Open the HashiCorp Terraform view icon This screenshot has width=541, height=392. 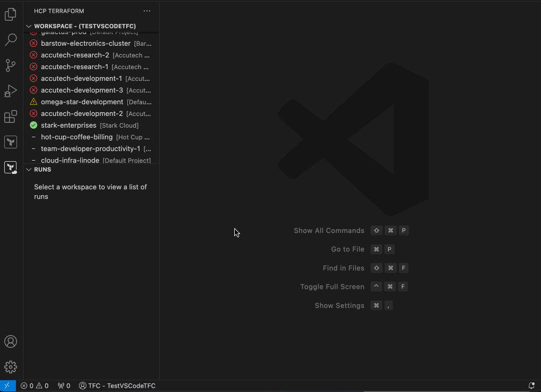pos(11,142)
